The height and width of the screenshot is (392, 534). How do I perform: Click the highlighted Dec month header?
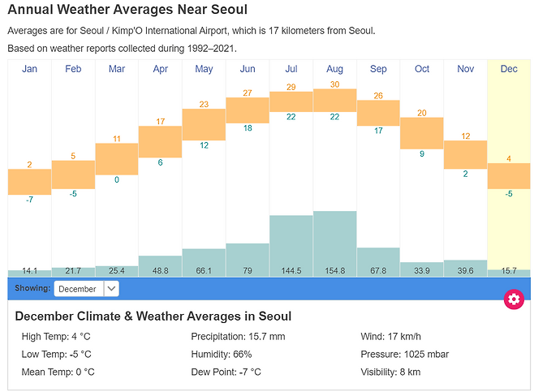pyautogui.click(x=509, y=69)
